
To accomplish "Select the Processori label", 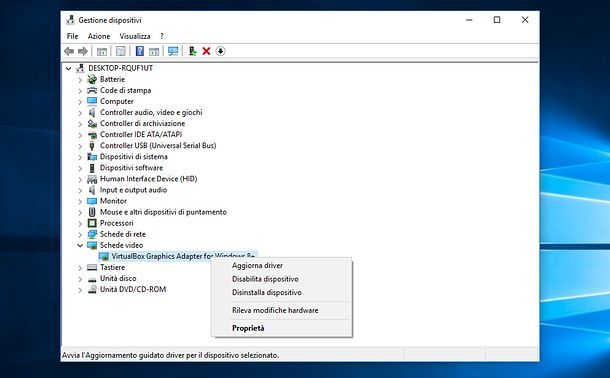I will pos(116,223).
